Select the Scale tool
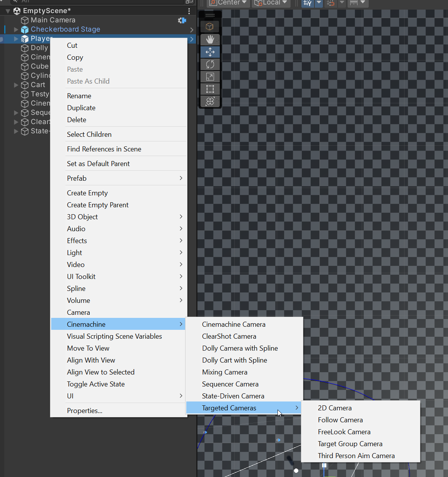The height and width of the screenshot is (477, 448). tap(210, 76)
